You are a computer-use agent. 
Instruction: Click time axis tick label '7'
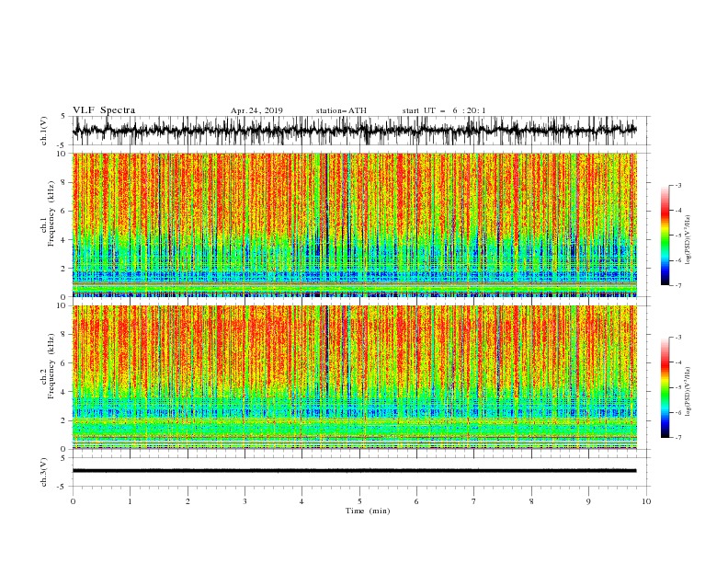coord(474,501)
